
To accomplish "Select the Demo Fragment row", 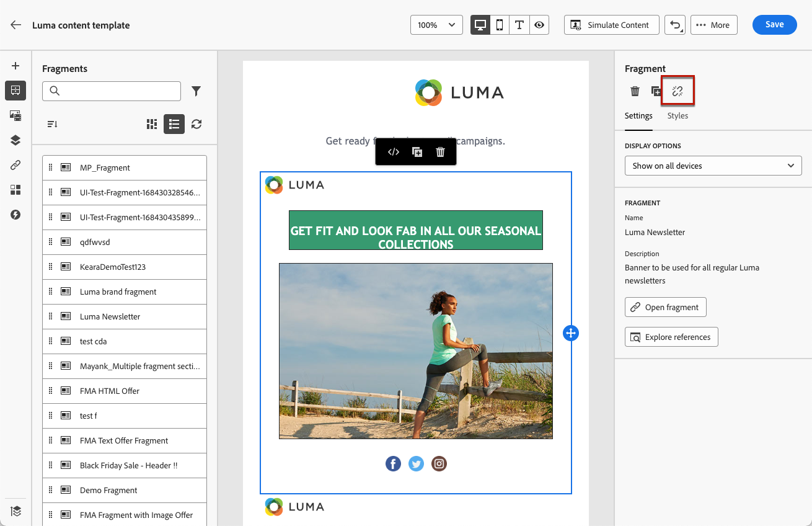I will click(x=125, y=490).
